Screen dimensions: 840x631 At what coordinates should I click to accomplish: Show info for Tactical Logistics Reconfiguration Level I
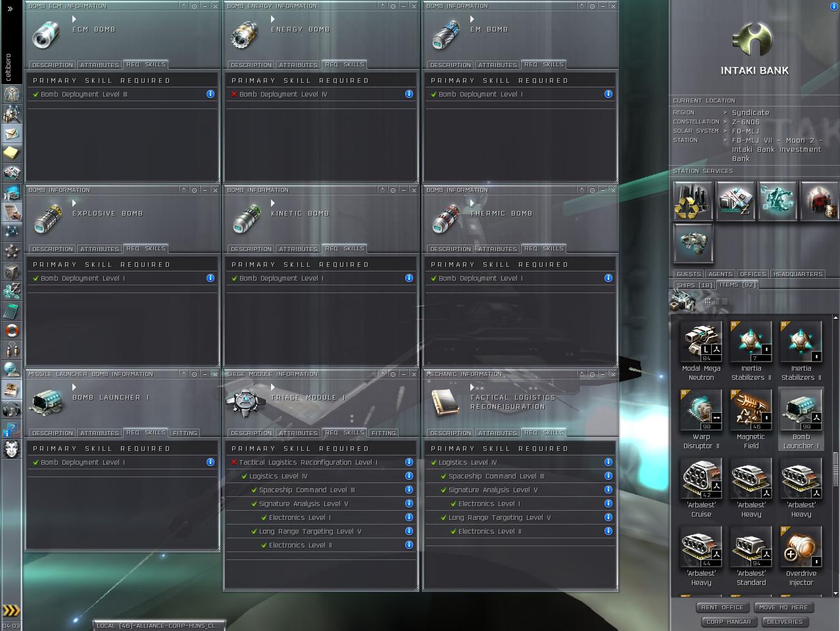pyautogui.click(x=409, y=462)
